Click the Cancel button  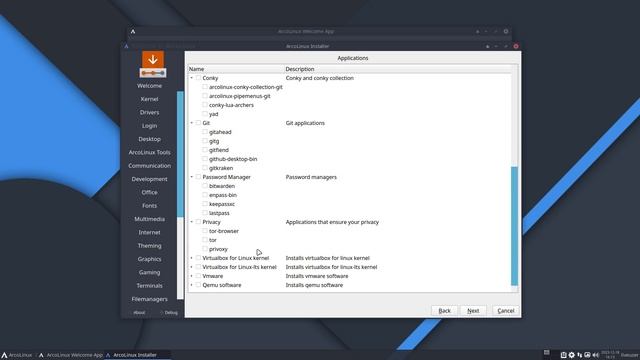506,311
